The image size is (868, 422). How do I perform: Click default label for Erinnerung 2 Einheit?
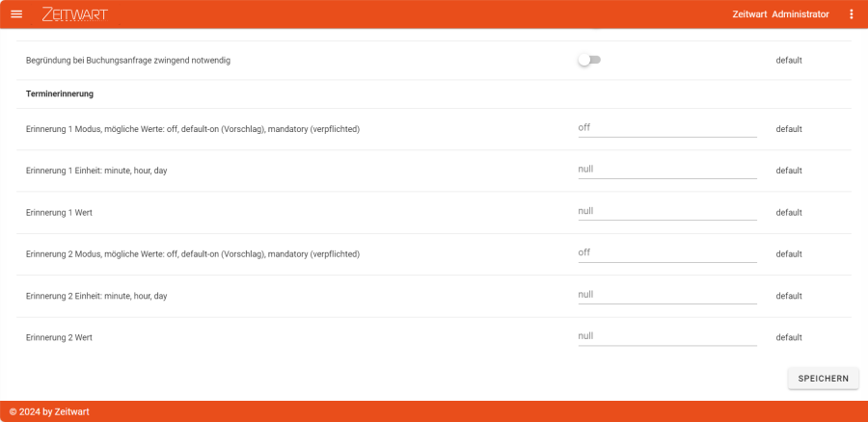(x=789, y=296)
